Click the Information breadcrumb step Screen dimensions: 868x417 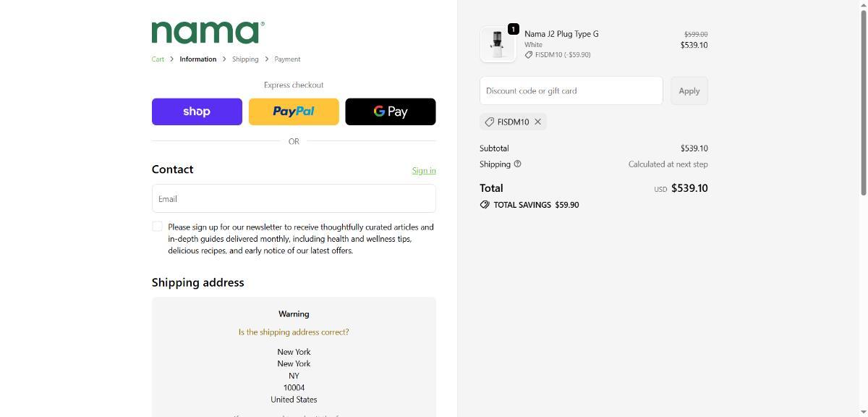pyautogui.click(x=197, y=59)
